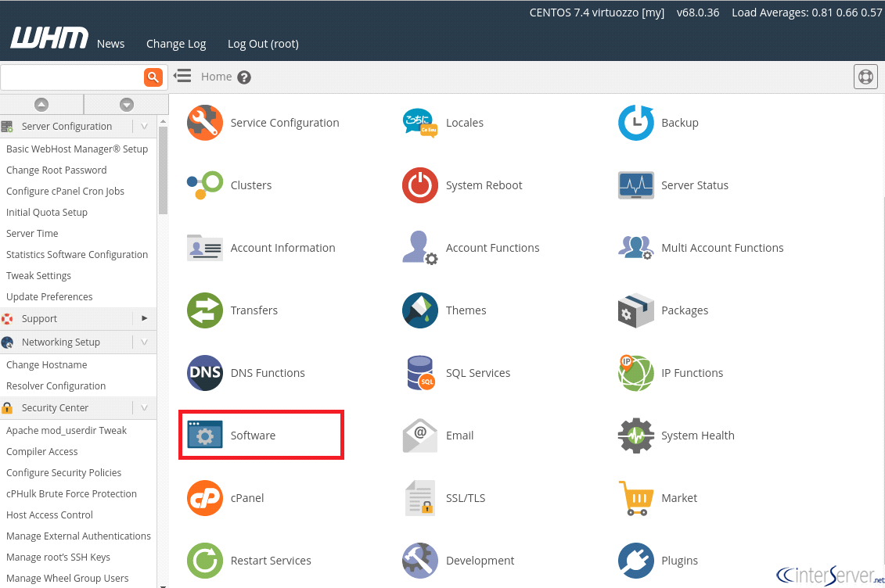Open cPHulk Brute Force Protection link

click(72, 494)
